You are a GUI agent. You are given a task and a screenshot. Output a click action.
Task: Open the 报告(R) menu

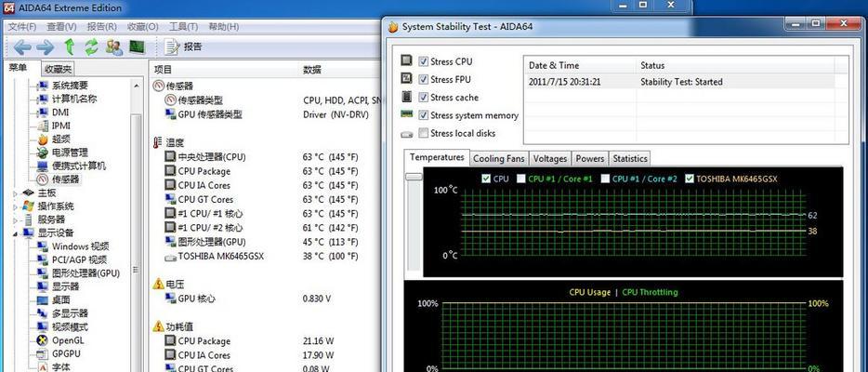click(102, 27)
